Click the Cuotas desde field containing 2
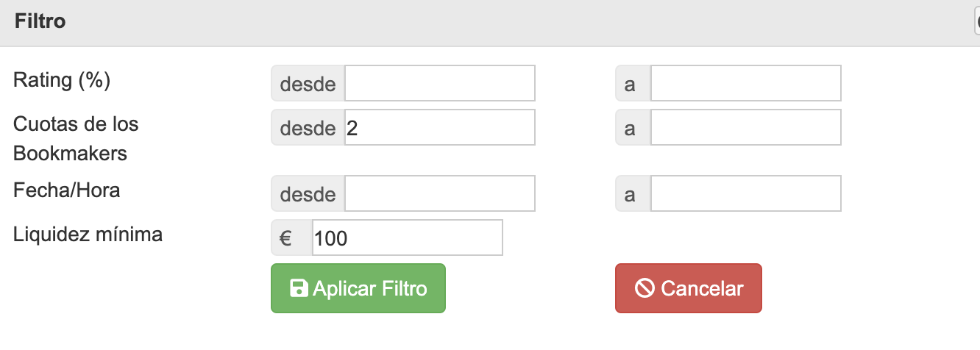980x350 pixels. click(x=439, y=128)
